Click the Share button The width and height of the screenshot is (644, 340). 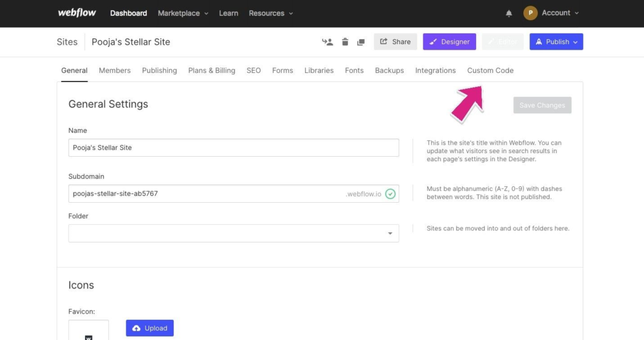[395, 42]
